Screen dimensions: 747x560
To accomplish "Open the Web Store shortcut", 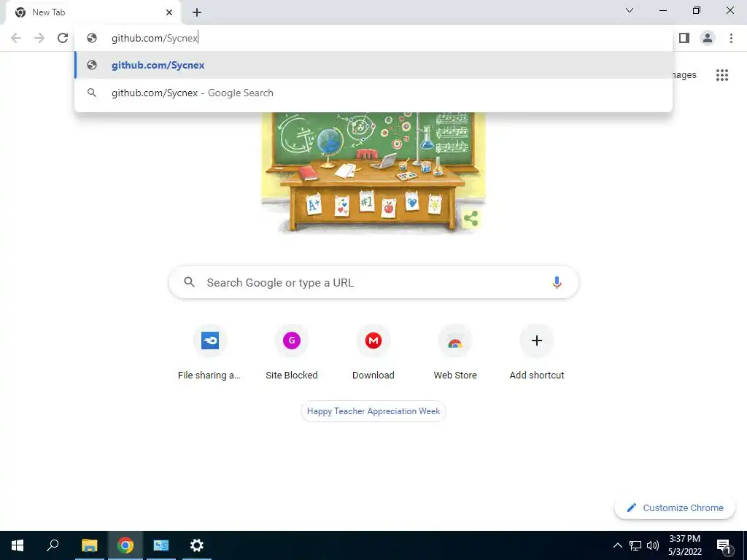I will (x=455, y=353).
